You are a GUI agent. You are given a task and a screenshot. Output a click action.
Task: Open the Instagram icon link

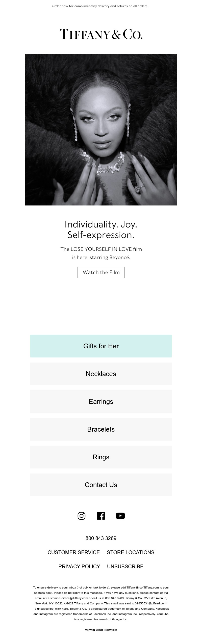81,516
